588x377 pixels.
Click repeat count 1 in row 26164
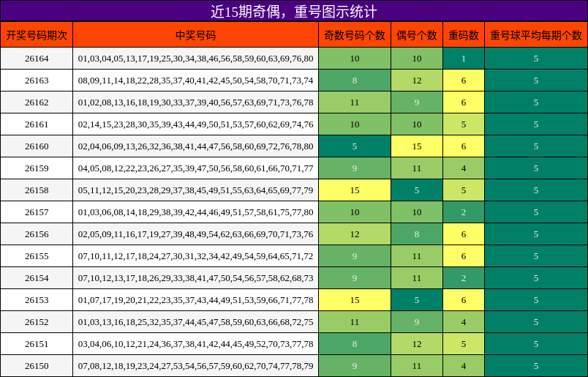[464, 59]
